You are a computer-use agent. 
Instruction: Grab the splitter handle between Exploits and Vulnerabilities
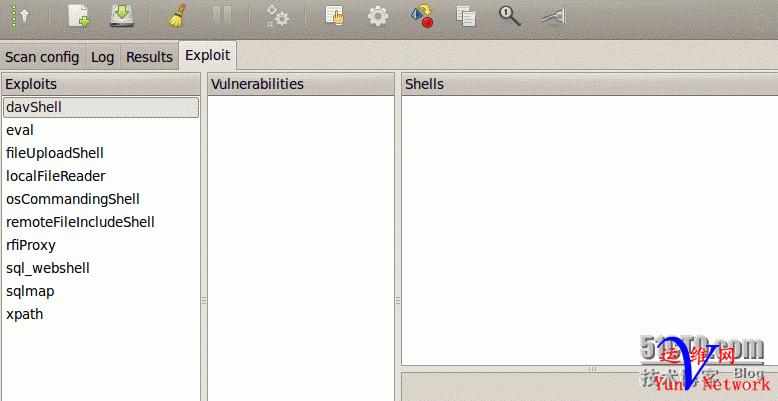[203, 301]
